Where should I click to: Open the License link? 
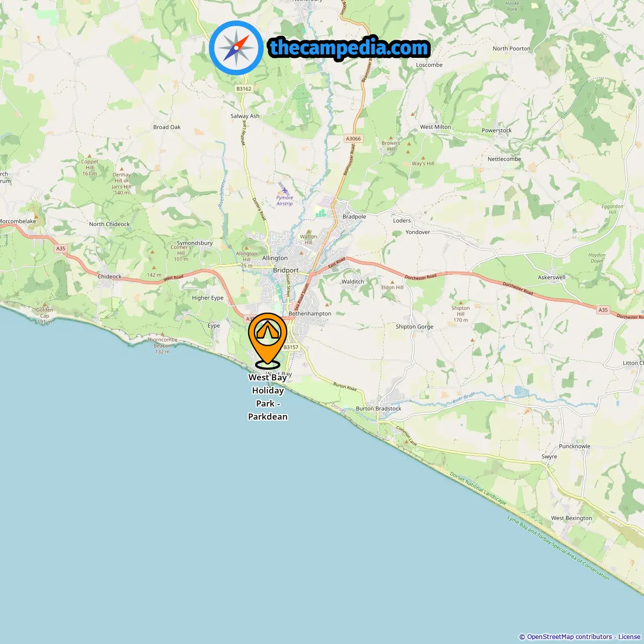[629, 637]
